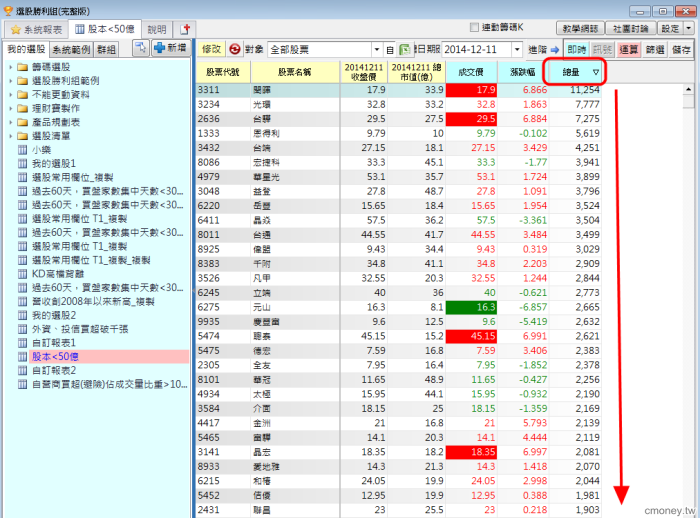Viewport: 700px width, 518px height.
Task: Click the selection cursor tool icon
Action: pos(141,48)
